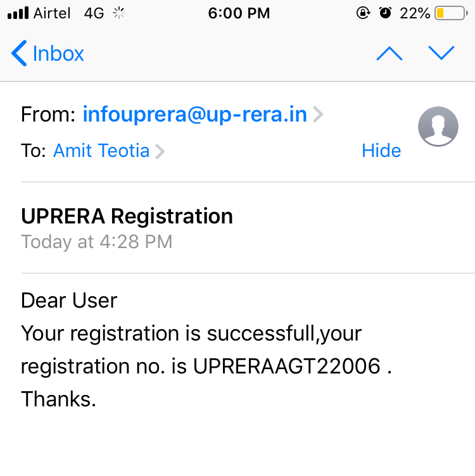Tap the back chevron to Inbox
This screenshot has height=476, width=475.
(19, 54)
